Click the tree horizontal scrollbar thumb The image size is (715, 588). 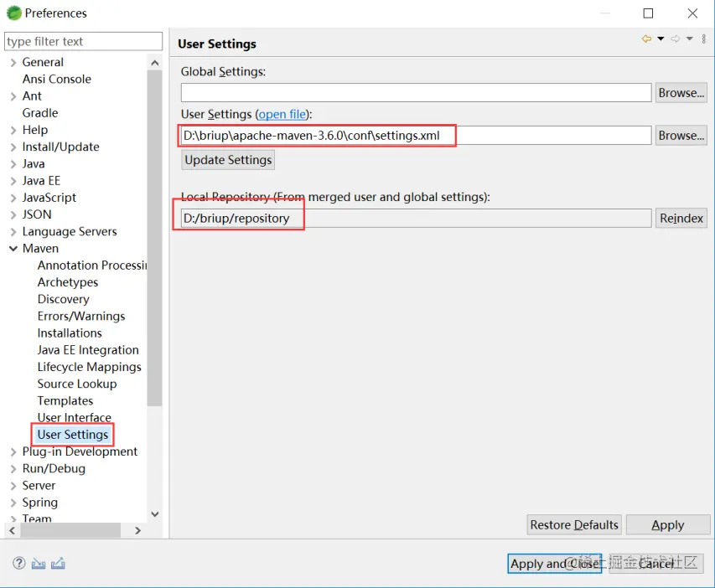pos(70,530)
